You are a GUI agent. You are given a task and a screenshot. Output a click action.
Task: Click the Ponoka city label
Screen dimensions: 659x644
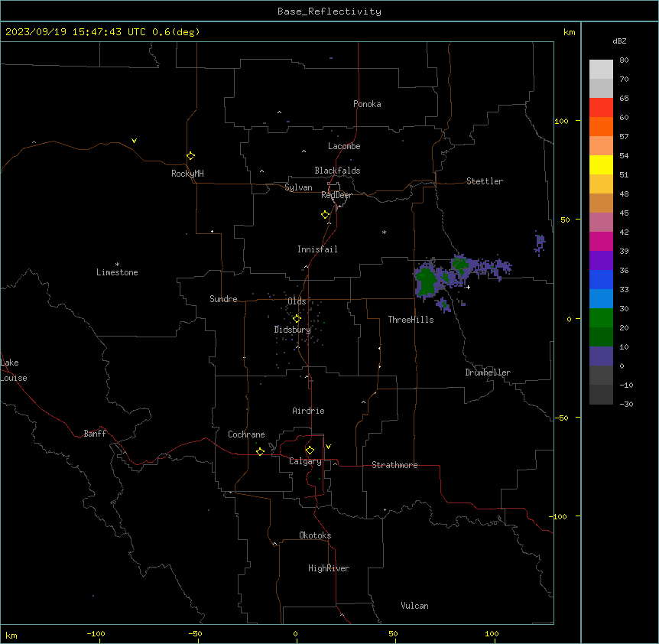367,104
